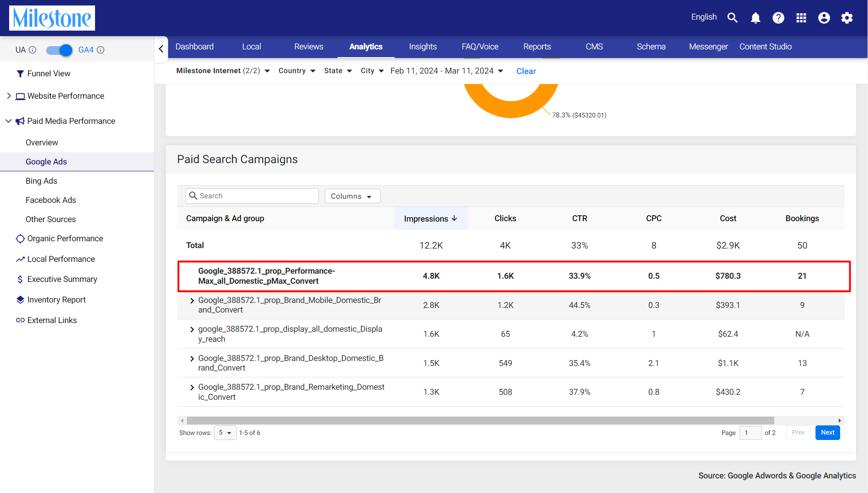The width and height of the screenshot is (868, 493).
Task: Switch to the Schema tab
Action: click(651, 47)
